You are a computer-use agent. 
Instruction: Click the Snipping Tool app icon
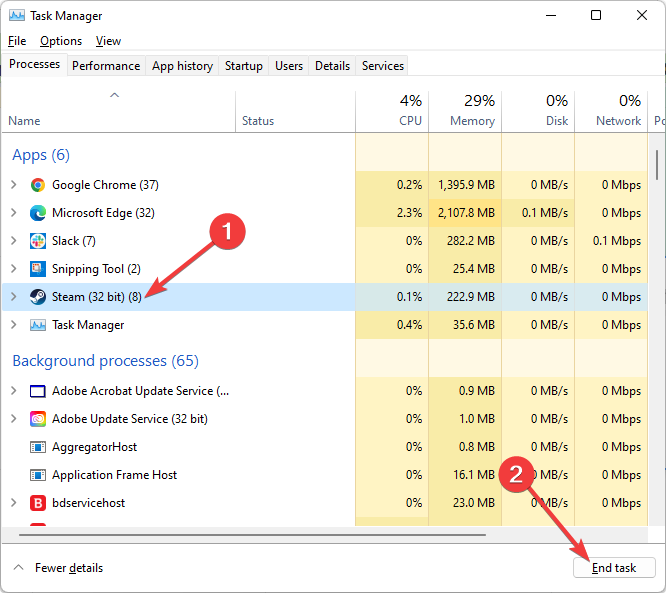point(38,269)
